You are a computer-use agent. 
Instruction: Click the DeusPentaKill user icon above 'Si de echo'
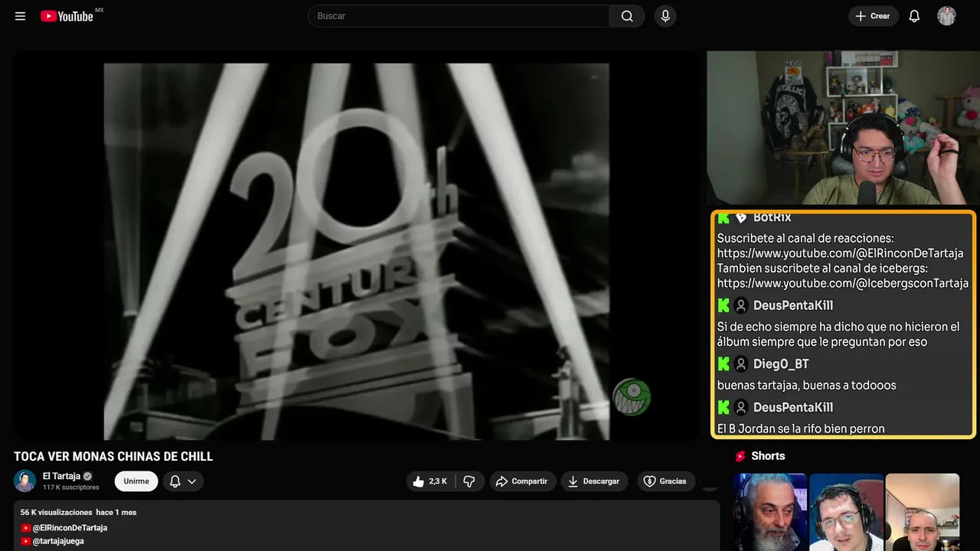tap(741, 305)
